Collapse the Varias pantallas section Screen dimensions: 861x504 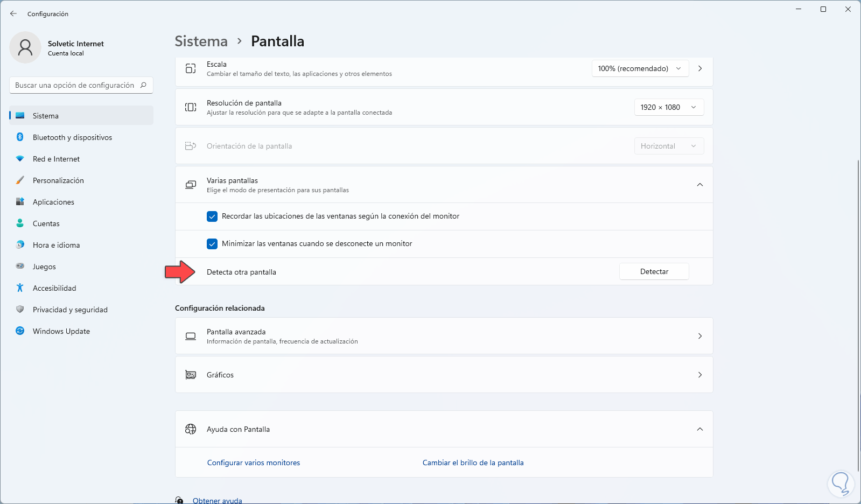[x=699, y=185]
